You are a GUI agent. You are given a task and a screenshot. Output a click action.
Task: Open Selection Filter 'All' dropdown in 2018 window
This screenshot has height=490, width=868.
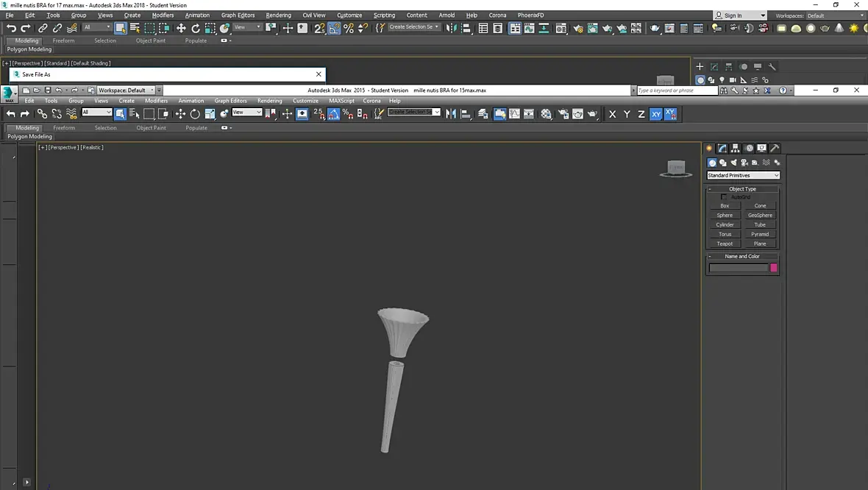tap(97, 27)
